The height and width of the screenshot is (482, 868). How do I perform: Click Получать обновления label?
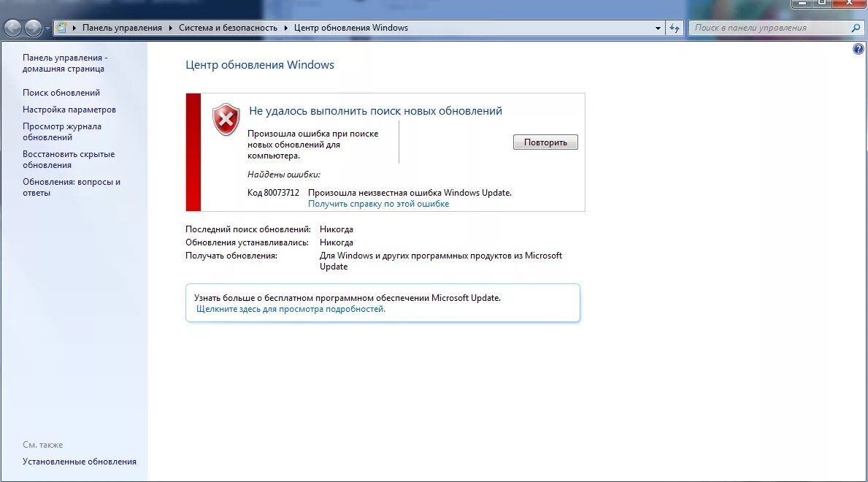tap(231, 256)
